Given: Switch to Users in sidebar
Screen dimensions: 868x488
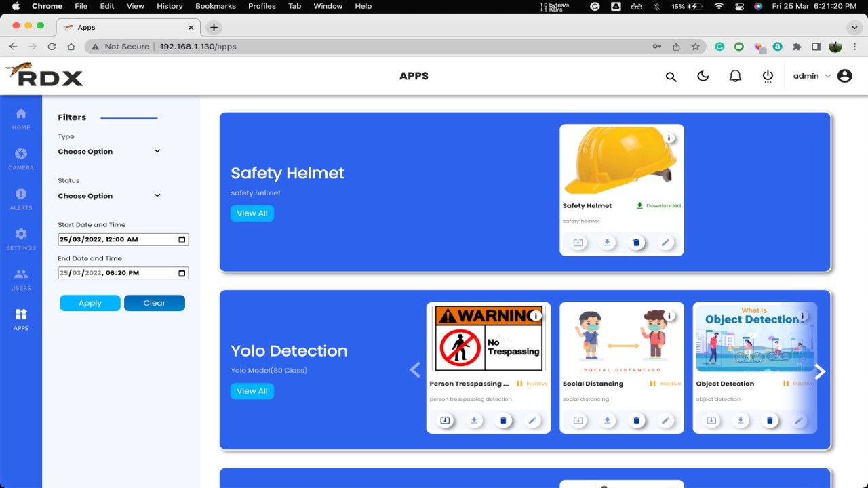Looking at the screenshot, I should (x=21, y=279).
